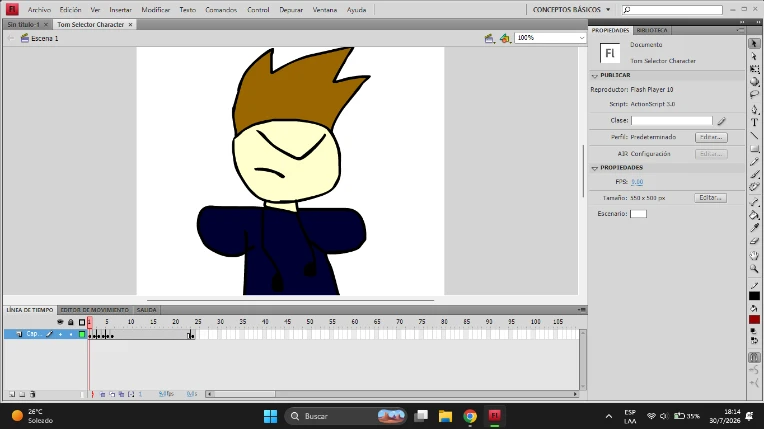Select the Lasso tool
The width and height of the screenshot is (764, 429).
coord(754,95)
